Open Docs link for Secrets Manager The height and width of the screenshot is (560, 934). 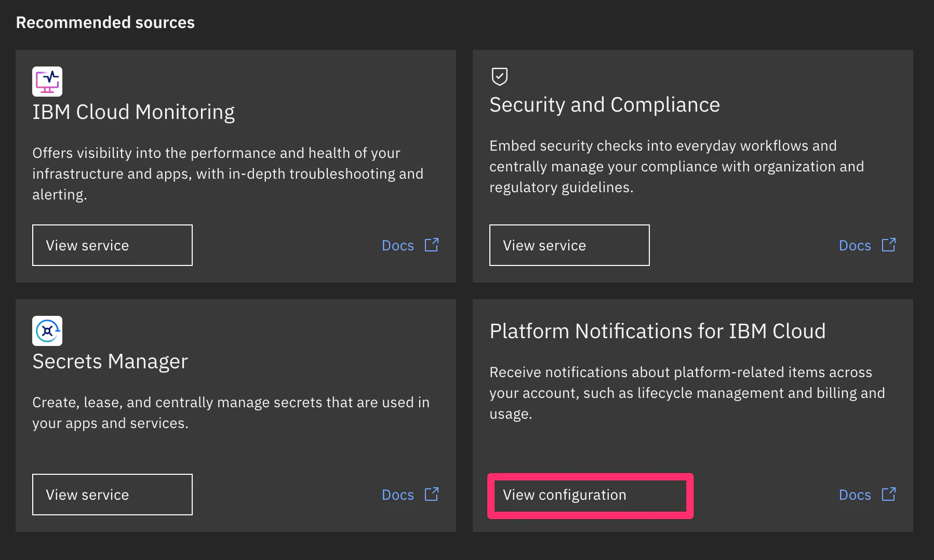pyautogui.click(x=398, y=495)
